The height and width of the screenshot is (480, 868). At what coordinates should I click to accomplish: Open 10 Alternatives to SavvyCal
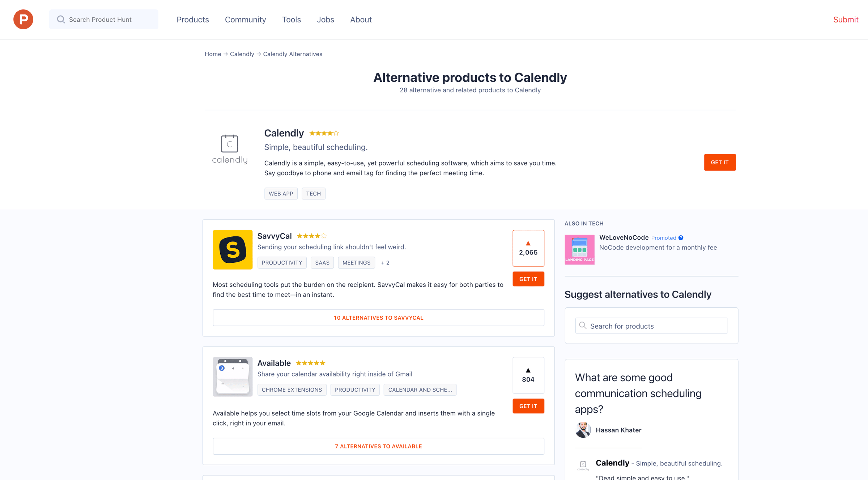[378, 317]
